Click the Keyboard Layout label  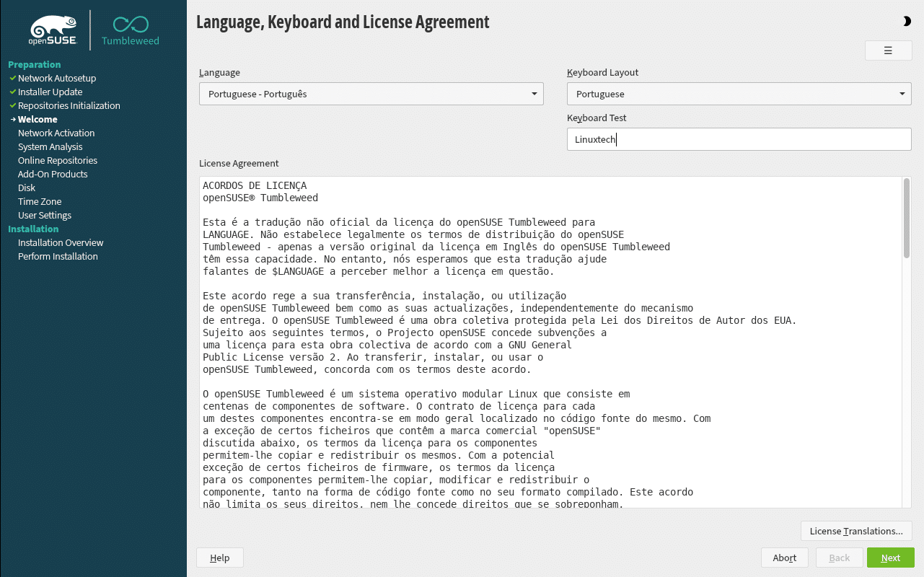pos(603,72)
